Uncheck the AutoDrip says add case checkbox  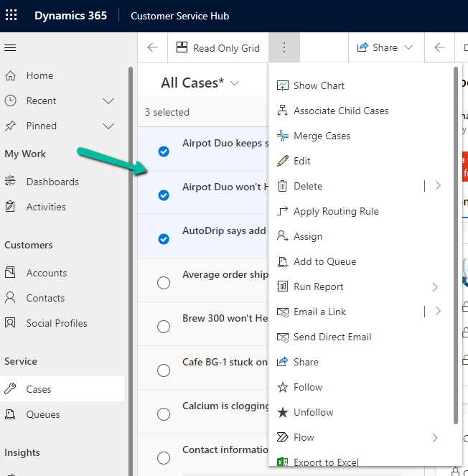(164, 238)
